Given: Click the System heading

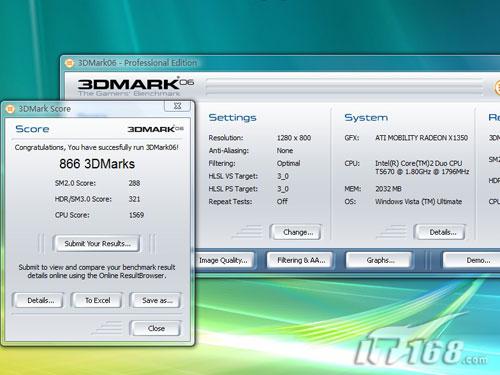Looking at the screenshot, I should pos(366,118).
